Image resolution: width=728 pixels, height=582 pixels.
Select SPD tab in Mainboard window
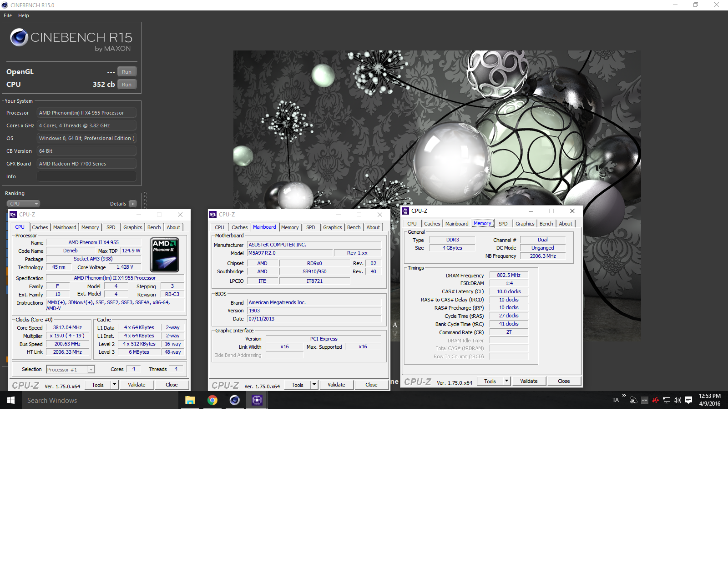click(311, 227)
